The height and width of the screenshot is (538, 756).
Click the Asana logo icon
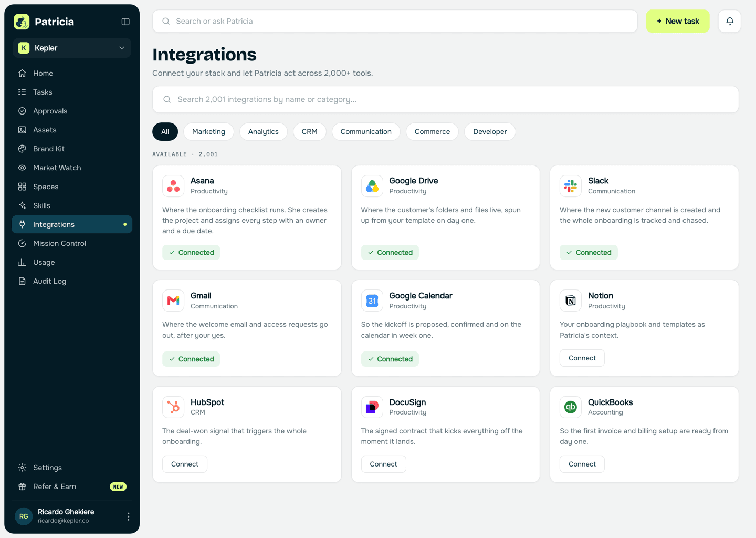pos(173,186)
